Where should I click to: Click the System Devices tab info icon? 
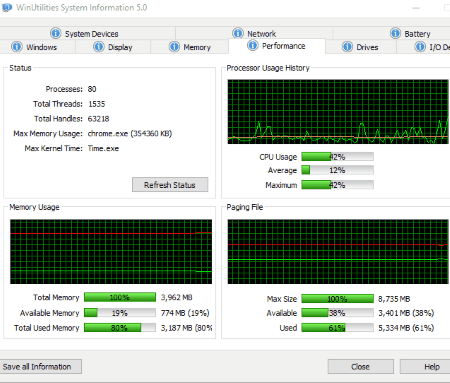[x=55, y=33]
